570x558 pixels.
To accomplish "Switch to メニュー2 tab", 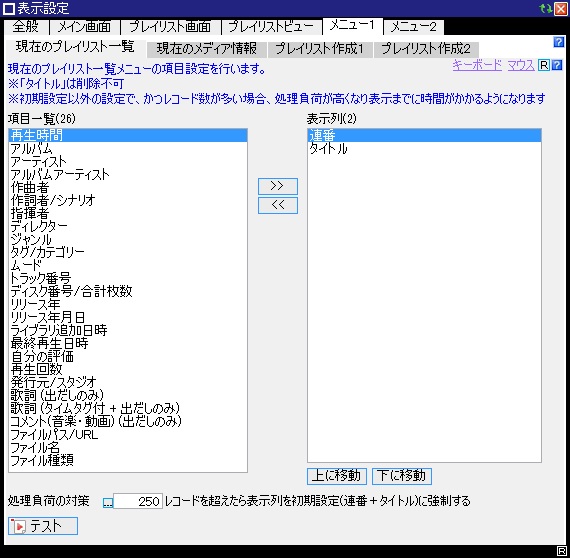I will point(414,27).
